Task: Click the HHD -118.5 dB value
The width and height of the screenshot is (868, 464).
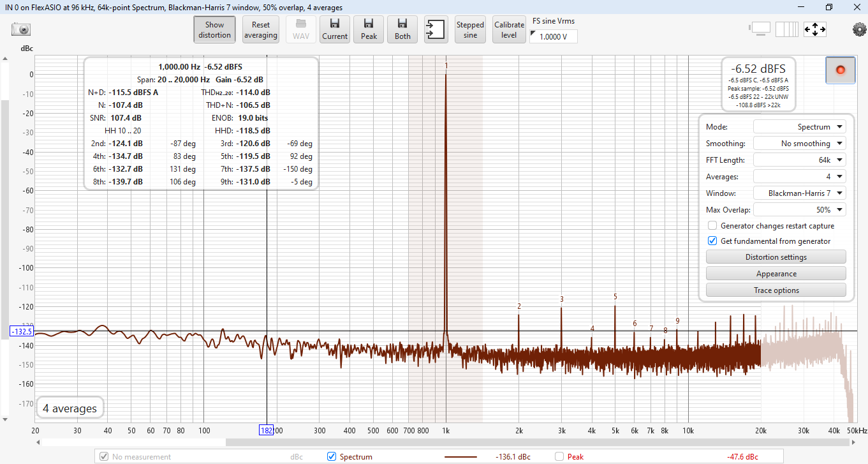Action: click(x=253, y=131)
